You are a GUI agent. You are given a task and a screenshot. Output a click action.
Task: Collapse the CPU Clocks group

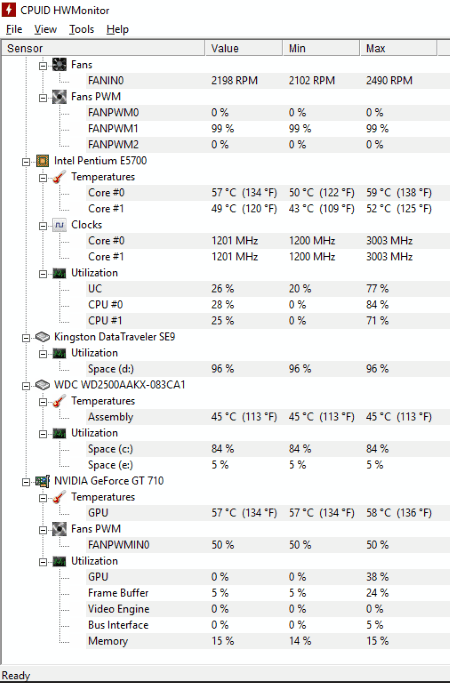[43, 226]
